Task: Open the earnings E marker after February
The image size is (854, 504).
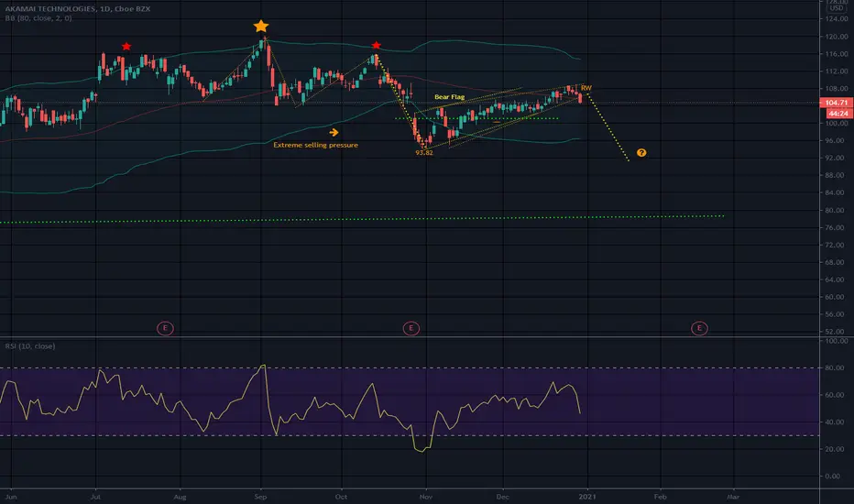Action: 699,328
